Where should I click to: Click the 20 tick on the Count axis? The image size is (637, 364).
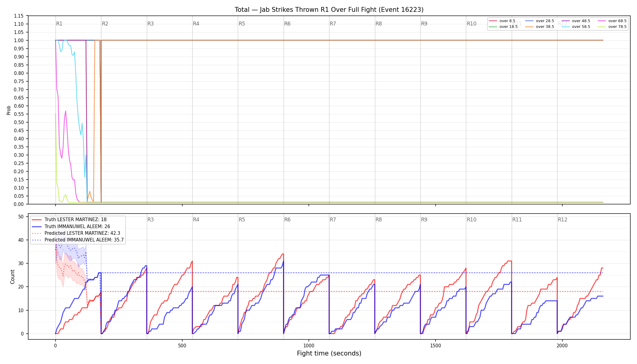tap(21, 287)
